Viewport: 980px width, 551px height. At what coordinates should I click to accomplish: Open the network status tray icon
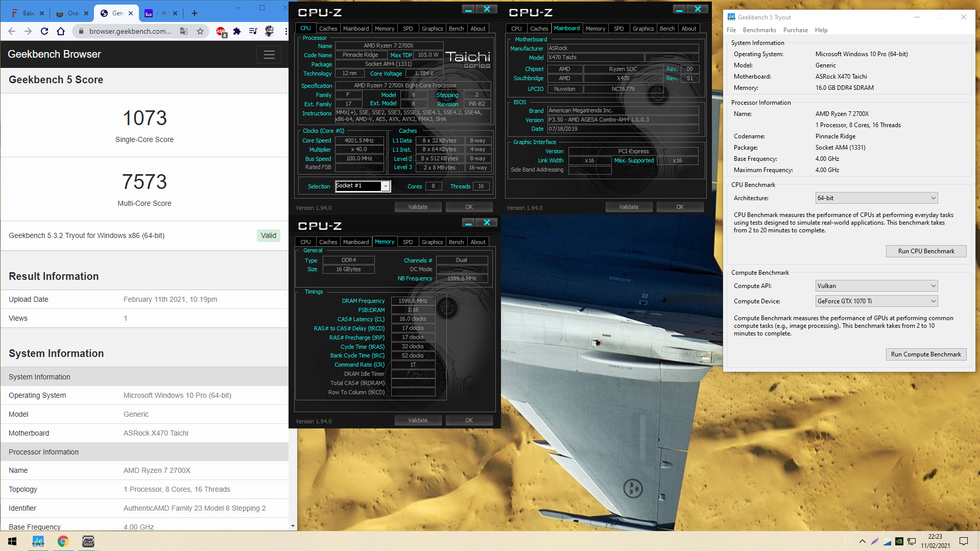point(912,541)
